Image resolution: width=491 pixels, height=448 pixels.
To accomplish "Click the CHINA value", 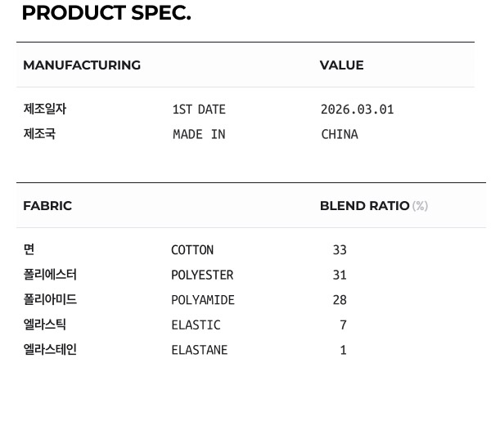I will point(340,135).
